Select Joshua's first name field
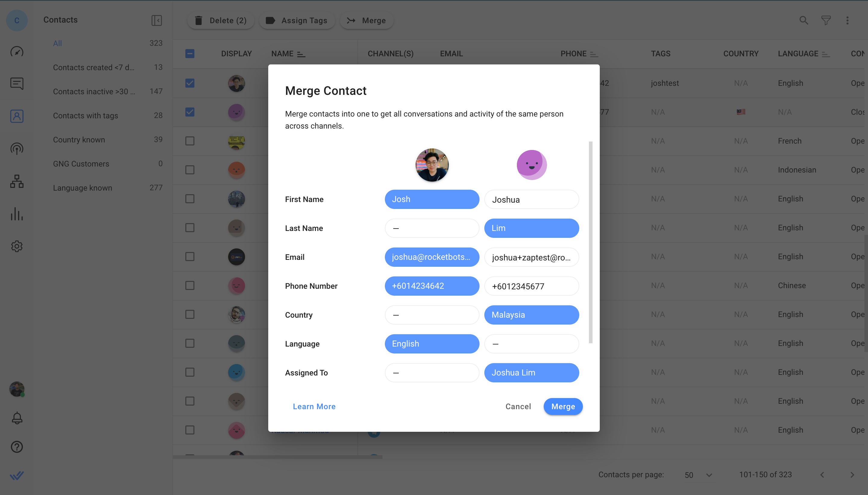 click(531, 199)
